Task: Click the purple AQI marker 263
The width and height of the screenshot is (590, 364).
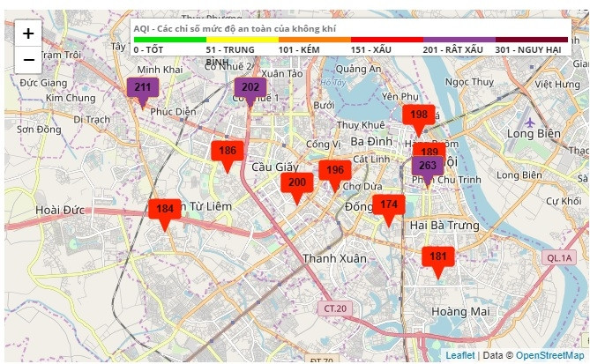Action: (428, 167)
